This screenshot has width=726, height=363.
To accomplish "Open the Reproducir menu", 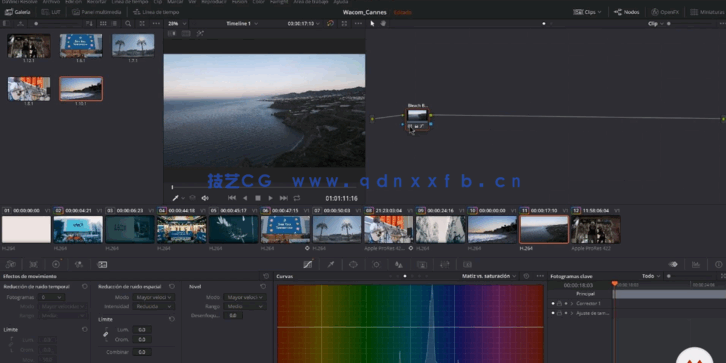I will 215,2.
